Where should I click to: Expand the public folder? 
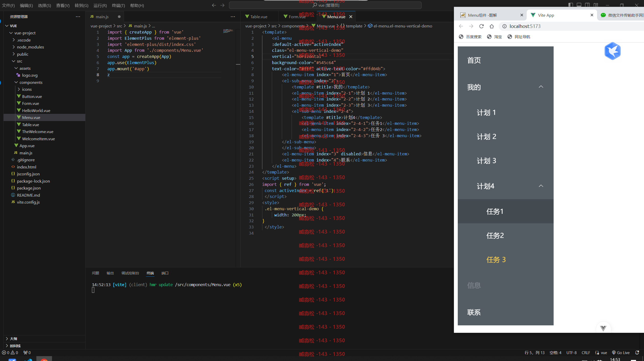click(14, 54)
